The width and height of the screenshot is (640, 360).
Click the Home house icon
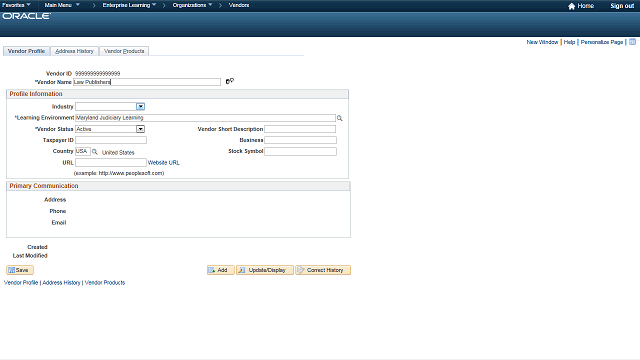click(571, 6)
